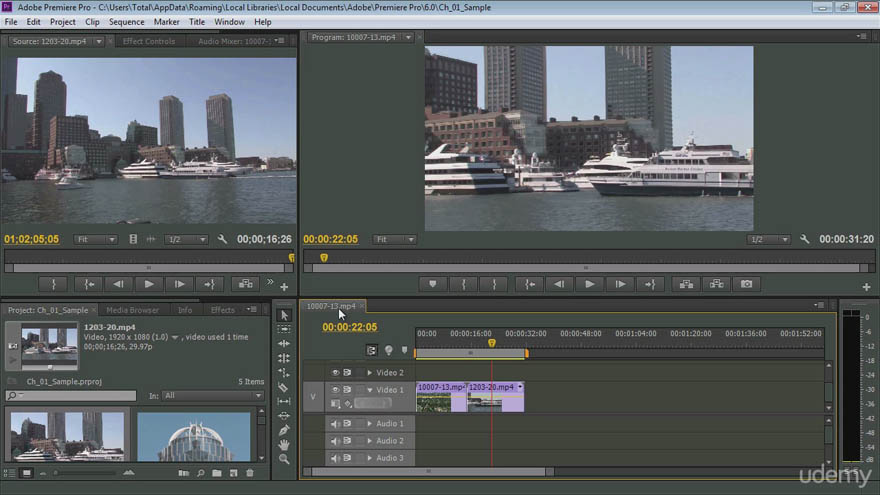The image size is (880, 495).
Task: Switch Project panel to Icon view
Action: (x=26, y=473)
